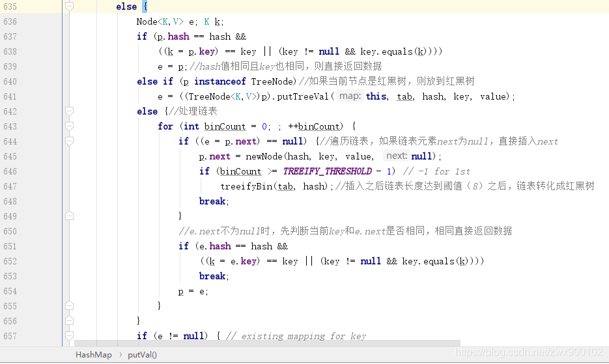The image size is (609, 364).
Task: Fold the for loop at line 643
Action: (x=69, y=126)
